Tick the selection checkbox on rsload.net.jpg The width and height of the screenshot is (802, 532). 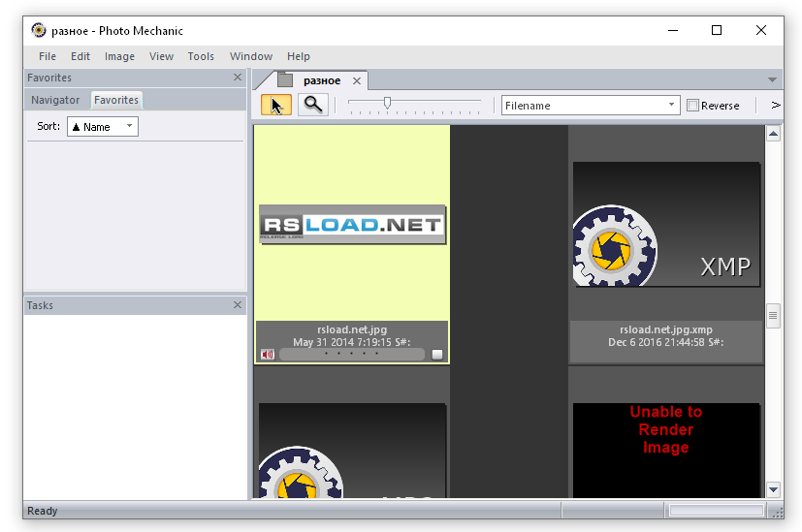437,355
